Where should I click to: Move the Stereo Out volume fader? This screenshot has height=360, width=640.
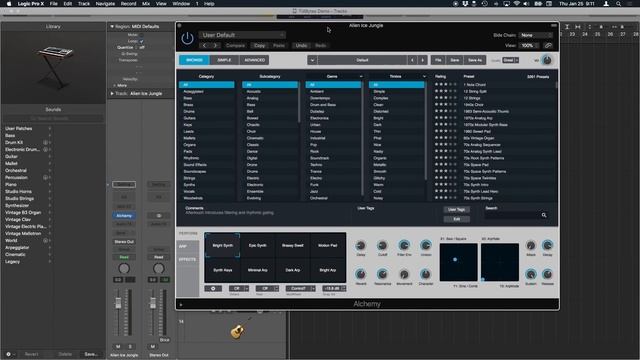[153, 303]
